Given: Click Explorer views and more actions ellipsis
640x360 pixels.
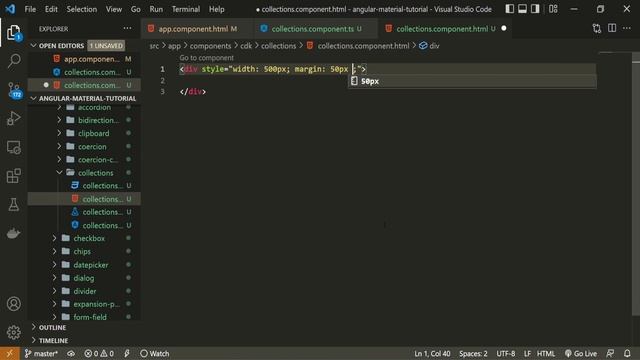Looking at the screenshot, I should coord(127,29).
